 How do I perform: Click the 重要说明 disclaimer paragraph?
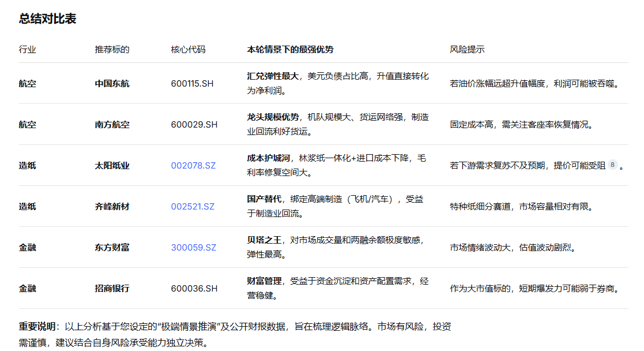[235, 334]
